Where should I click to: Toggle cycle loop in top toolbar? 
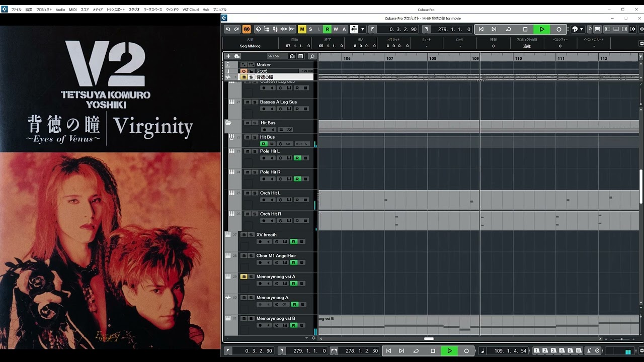508,29
